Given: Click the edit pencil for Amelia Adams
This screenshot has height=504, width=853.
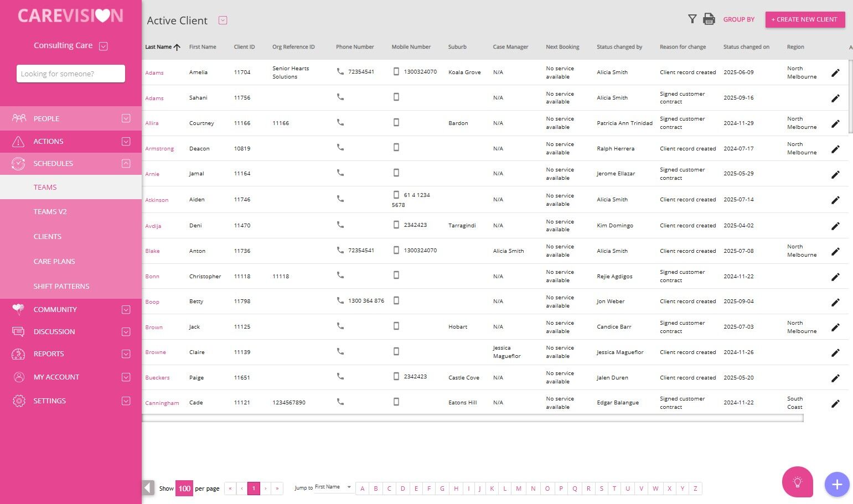Looking at the screenshot, I should tap(835, 73).
